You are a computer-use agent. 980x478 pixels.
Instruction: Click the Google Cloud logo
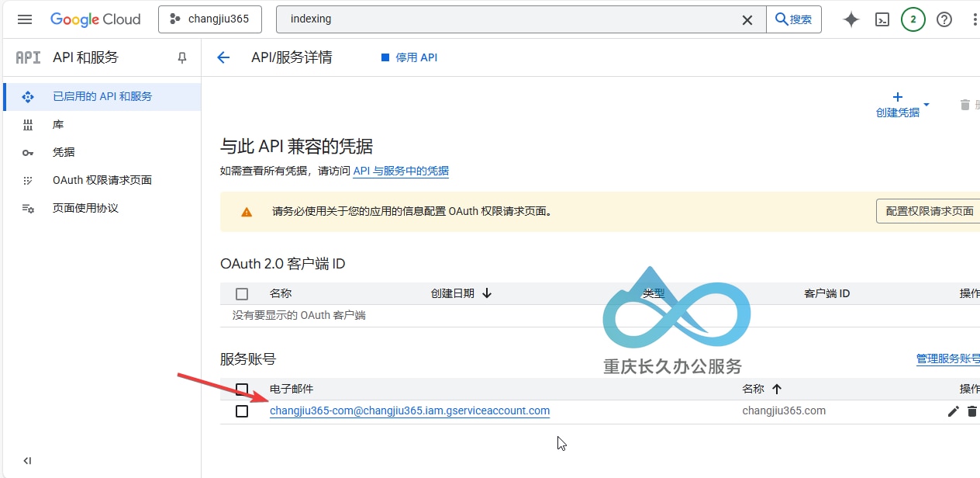[95, 19]
